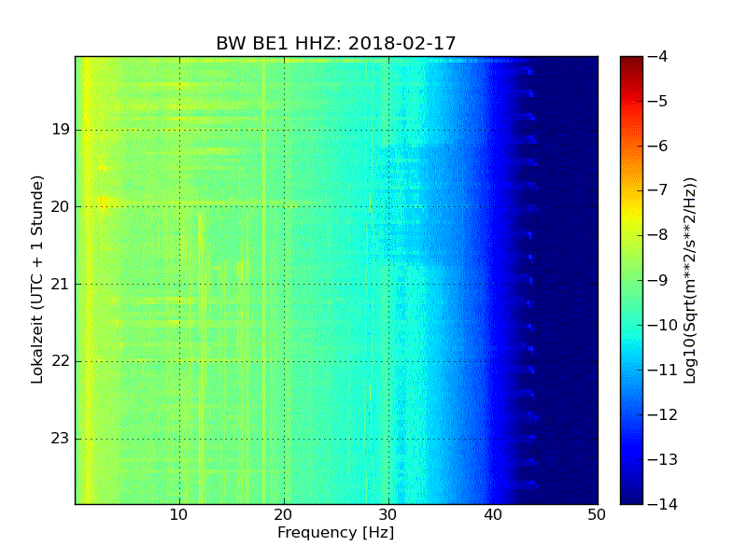Click the colorbar tick label "−12"
Screen dimensions: 747x560
click(663, 414)
